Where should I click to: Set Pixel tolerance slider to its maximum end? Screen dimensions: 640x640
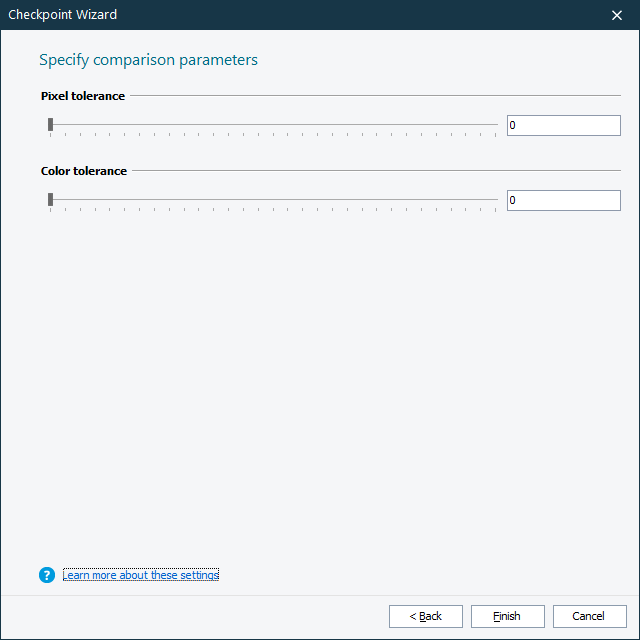pyautogui.click(x=496, y=125)
